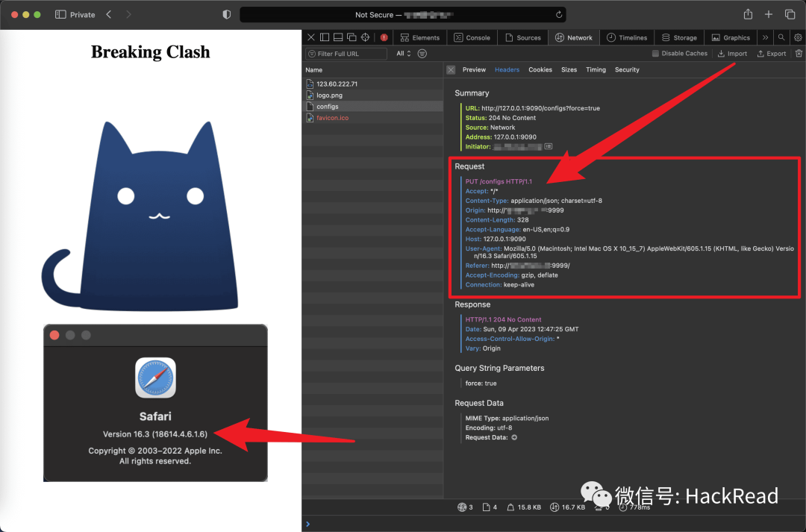Switch to the Timing tab

[596, 70]
